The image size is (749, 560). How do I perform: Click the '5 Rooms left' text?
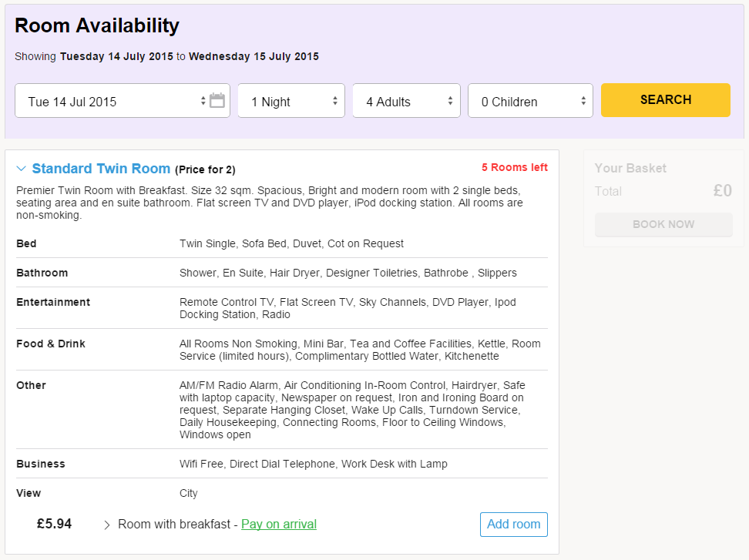[515, 168]
